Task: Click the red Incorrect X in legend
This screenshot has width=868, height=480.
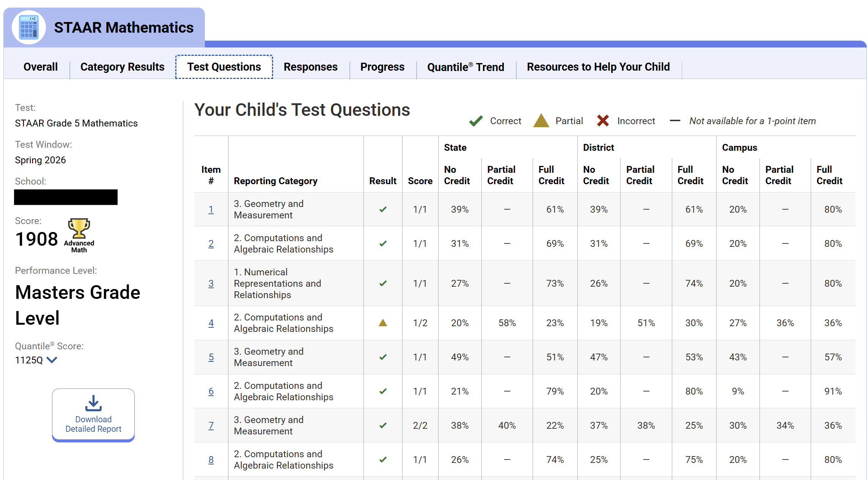Action: click(x=603, y=121)
